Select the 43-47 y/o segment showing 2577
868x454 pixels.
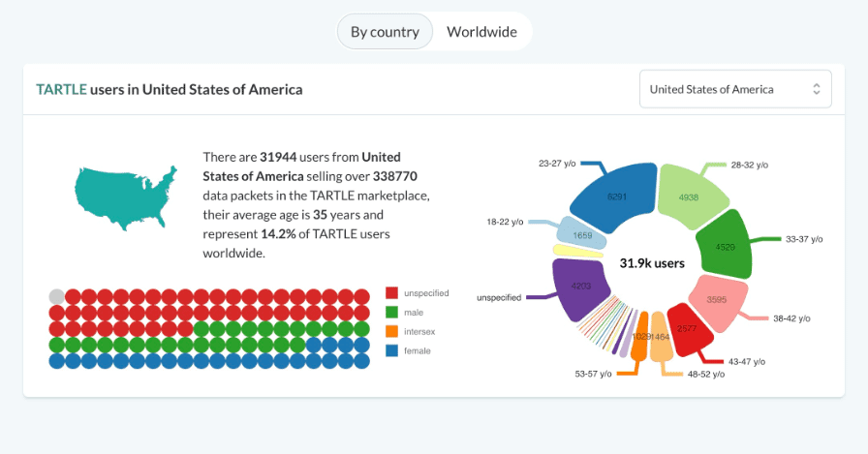tap(687, 330)
